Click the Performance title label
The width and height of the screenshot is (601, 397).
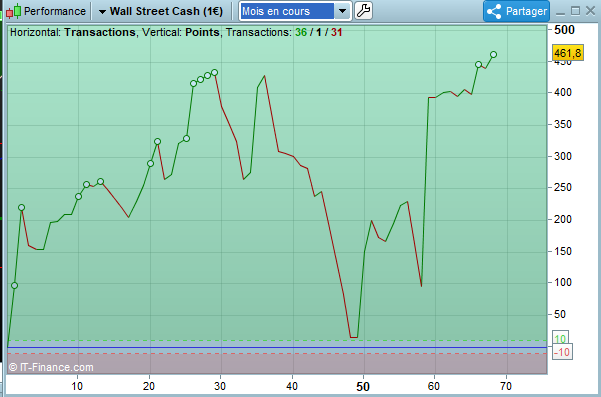click(x=55, y=11)
